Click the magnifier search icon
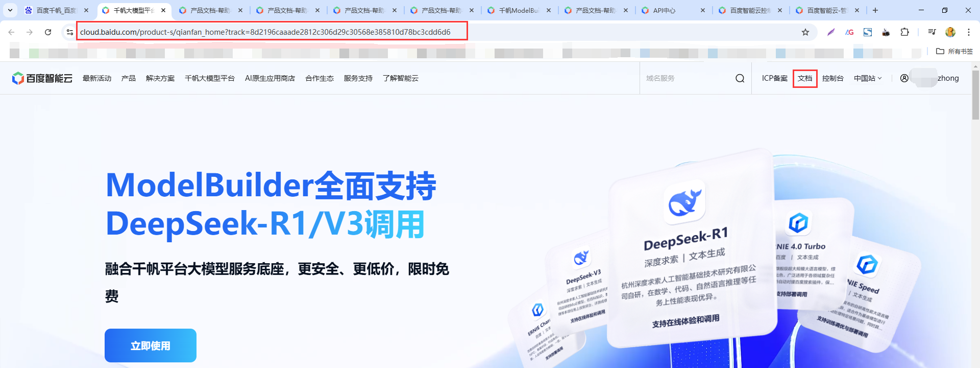980x368 pixels. point(740,78)
